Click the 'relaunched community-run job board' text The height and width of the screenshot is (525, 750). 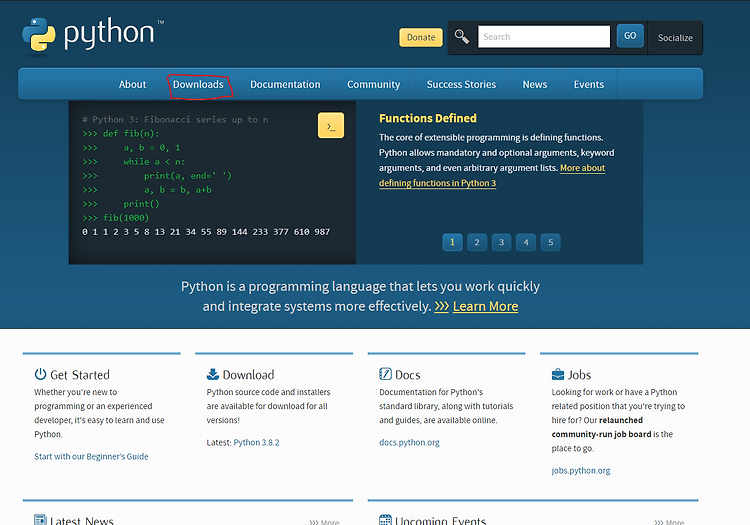click(x=601, y=427)
